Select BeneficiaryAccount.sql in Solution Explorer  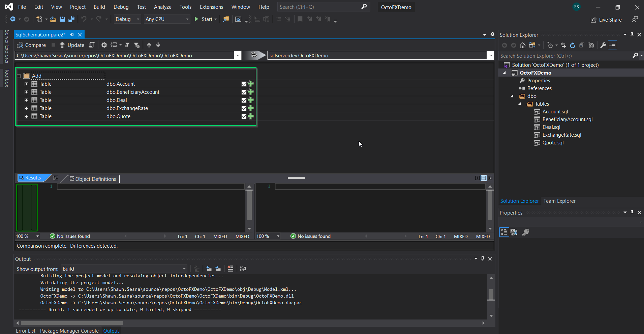(567, 119)
